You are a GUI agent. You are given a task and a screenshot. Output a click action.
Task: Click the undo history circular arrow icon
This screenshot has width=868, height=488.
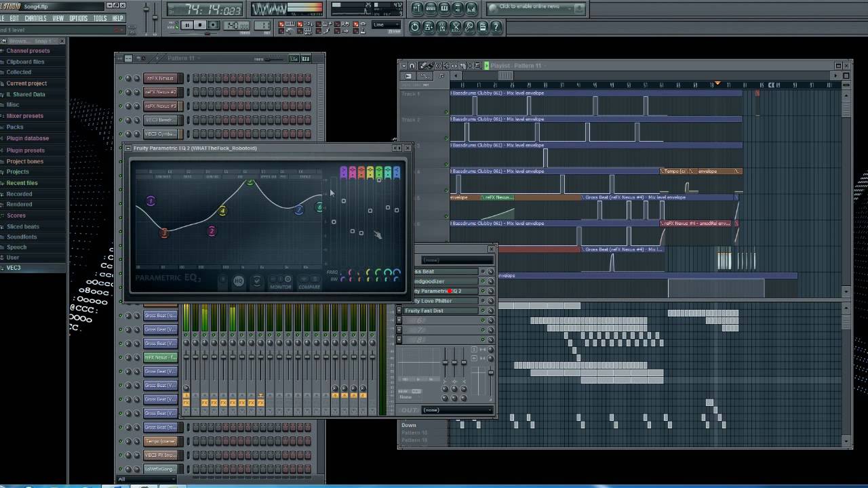[x=415, y=26]
